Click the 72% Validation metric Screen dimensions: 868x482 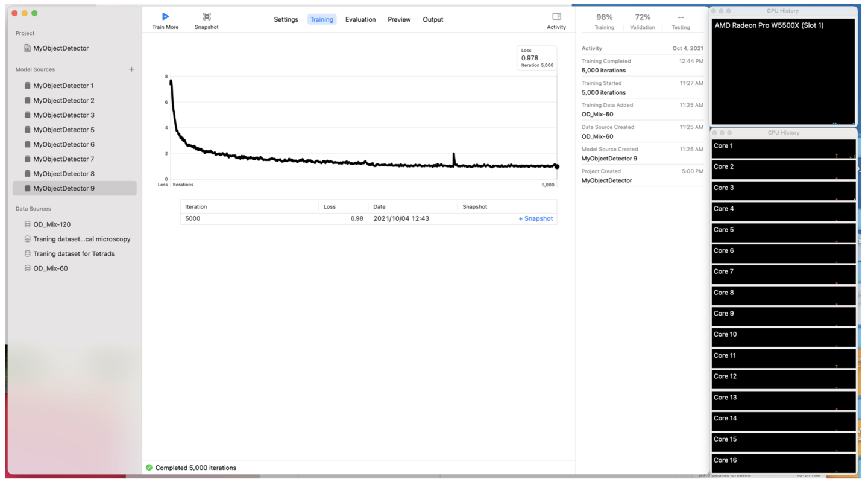[642, 21]
